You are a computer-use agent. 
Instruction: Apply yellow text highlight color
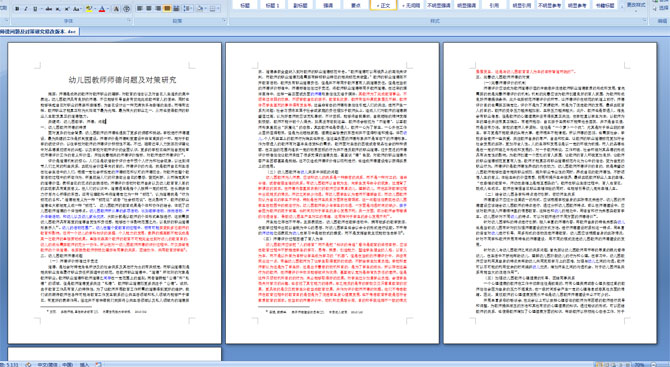click(89, 9)
